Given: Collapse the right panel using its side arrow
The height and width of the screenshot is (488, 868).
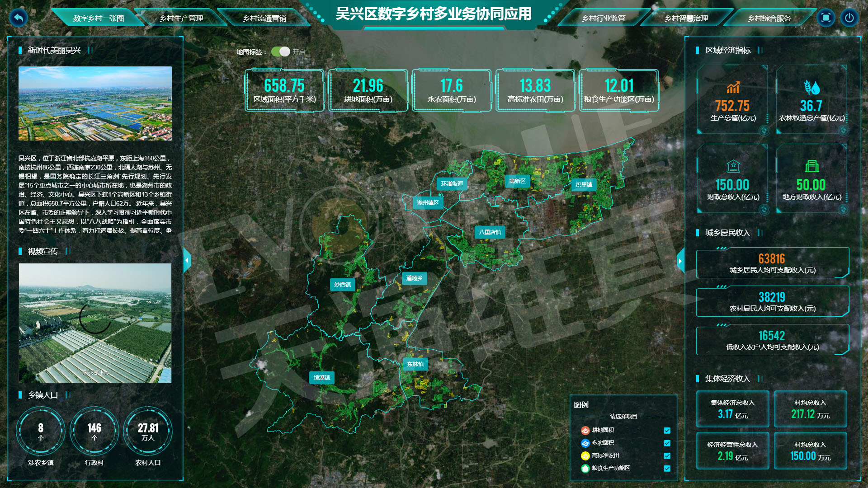Looking at the screenshot, I should (680, 261).
